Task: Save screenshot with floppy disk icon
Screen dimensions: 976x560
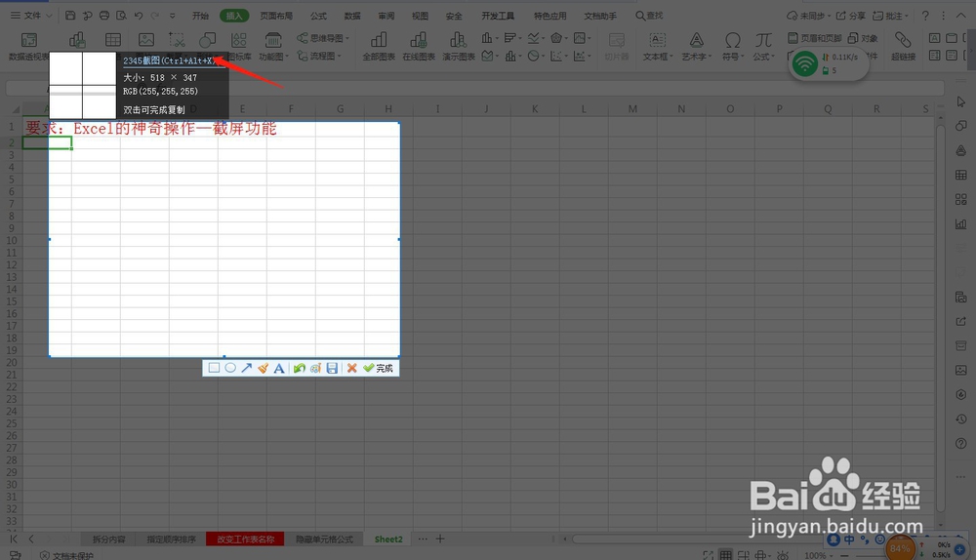Action: pos(332,368)
